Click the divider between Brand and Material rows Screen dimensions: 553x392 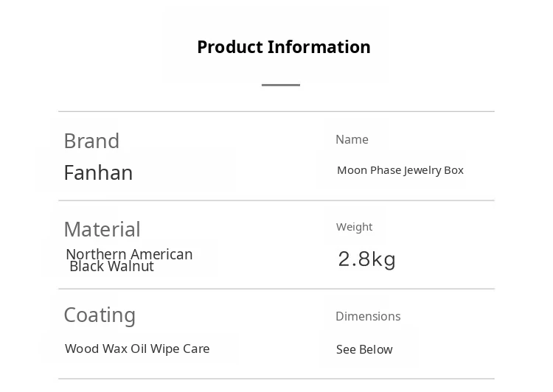[276, 200]
